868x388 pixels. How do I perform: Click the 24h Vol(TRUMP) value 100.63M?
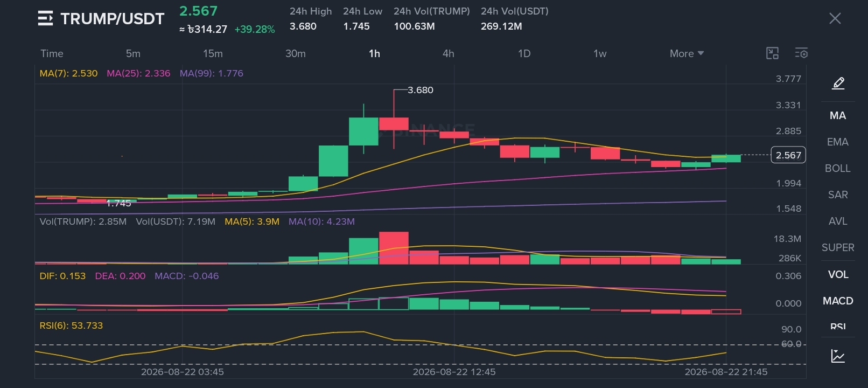(x=414, y=26)
